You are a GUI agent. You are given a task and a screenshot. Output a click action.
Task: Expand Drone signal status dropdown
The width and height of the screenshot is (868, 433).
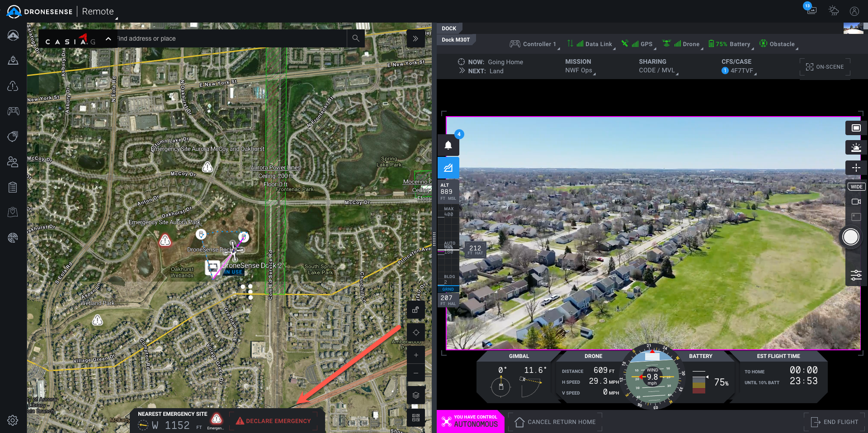(682, 44)
